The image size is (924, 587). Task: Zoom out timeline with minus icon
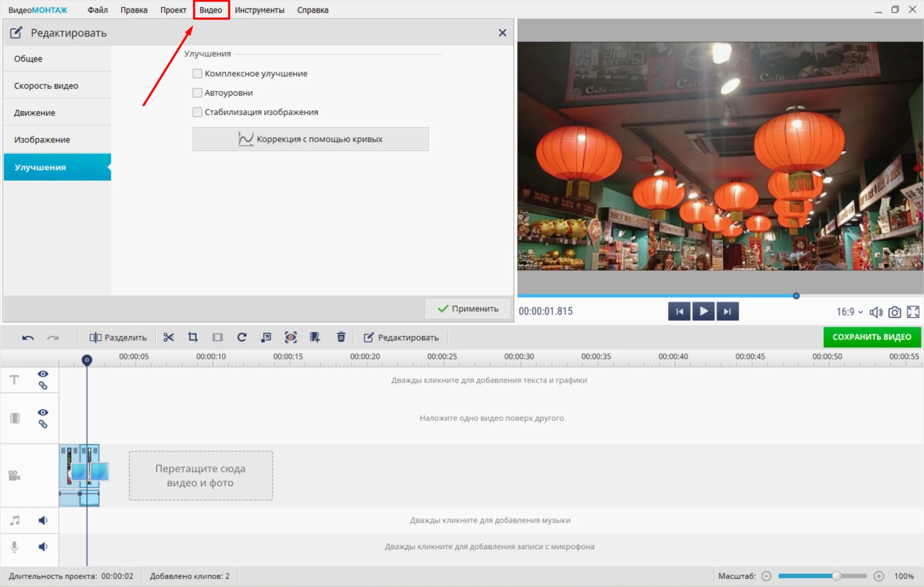[x=766, y=576]
